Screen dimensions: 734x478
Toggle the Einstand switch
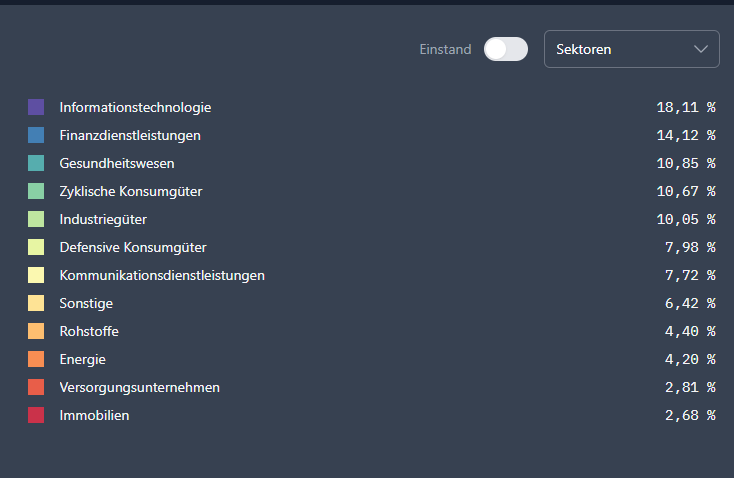coord(505,49)
